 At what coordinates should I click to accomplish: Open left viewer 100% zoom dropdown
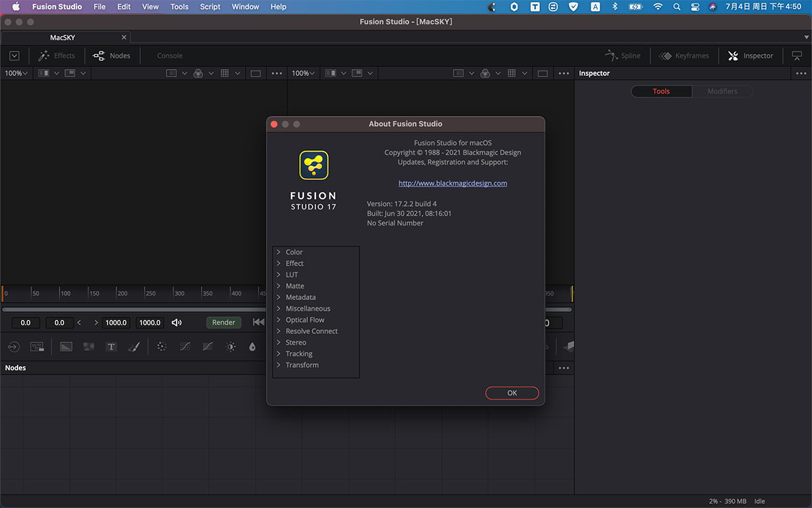(x=16, y=73)
